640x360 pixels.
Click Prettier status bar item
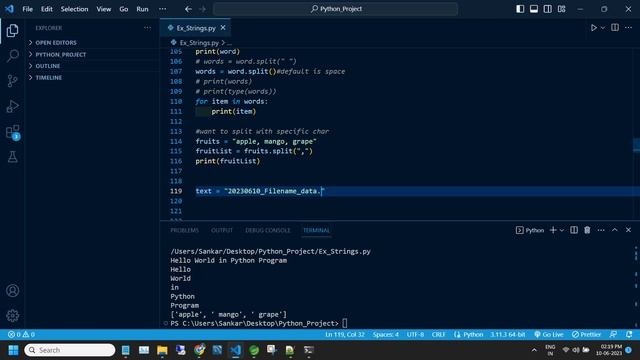coord(586,334)
